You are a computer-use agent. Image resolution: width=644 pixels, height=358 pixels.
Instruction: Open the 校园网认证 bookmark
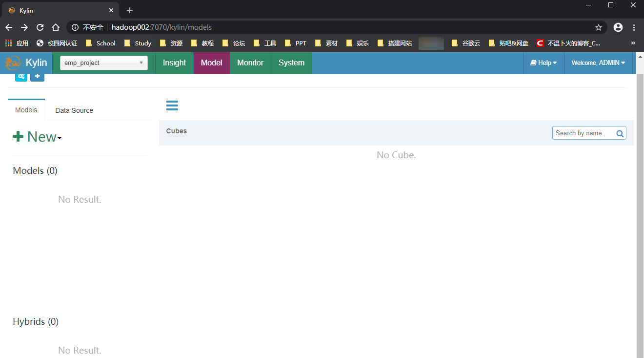point(57,43)
